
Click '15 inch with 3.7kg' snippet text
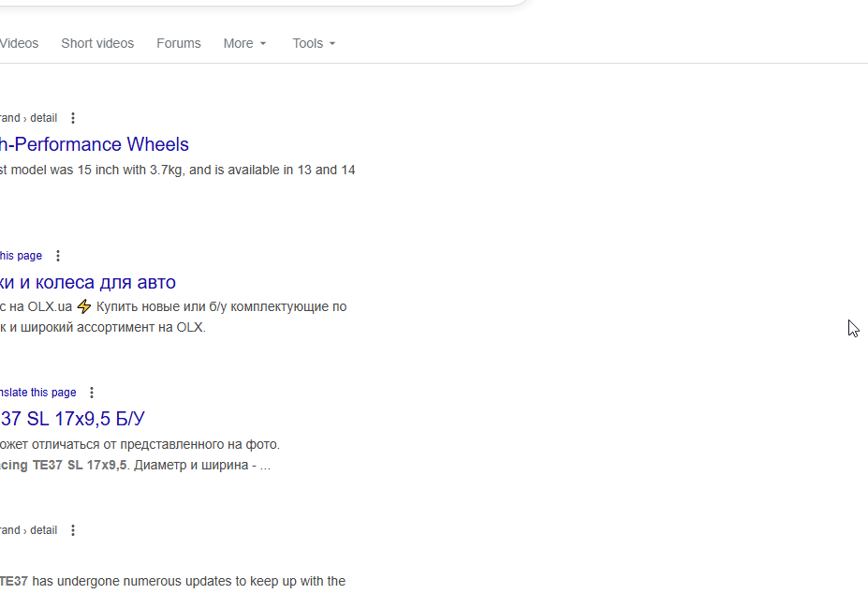130,170
